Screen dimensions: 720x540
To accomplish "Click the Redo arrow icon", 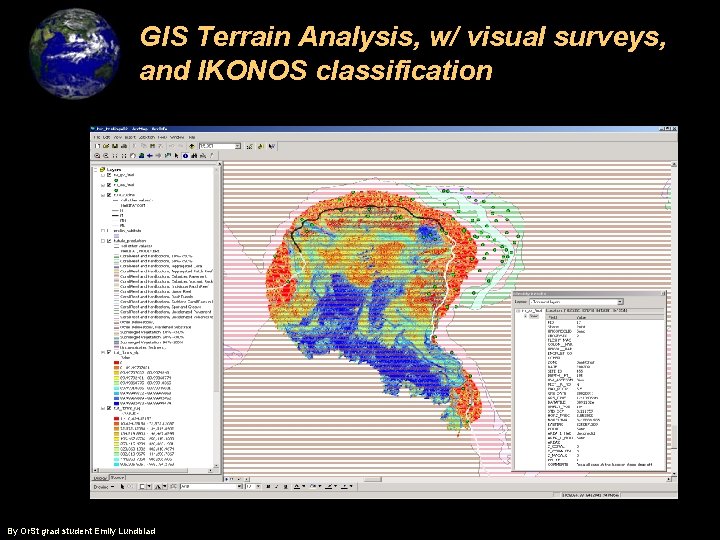I will [181, 146].
